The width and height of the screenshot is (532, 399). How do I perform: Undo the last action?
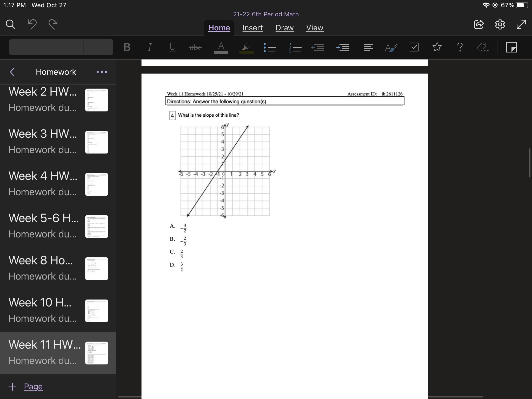(32, 24)
